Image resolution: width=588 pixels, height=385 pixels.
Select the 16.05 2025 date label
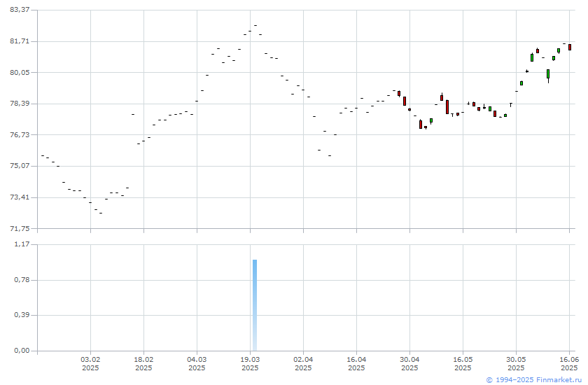click(x=463, y=363)
